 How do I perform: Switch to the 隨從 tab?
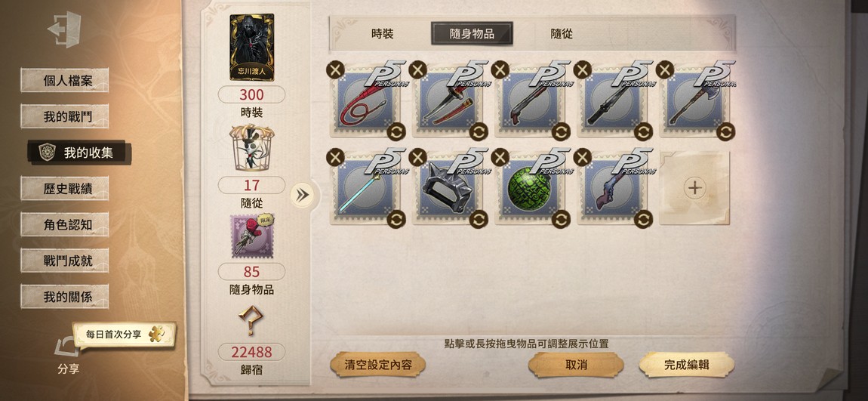coord(562,34)
